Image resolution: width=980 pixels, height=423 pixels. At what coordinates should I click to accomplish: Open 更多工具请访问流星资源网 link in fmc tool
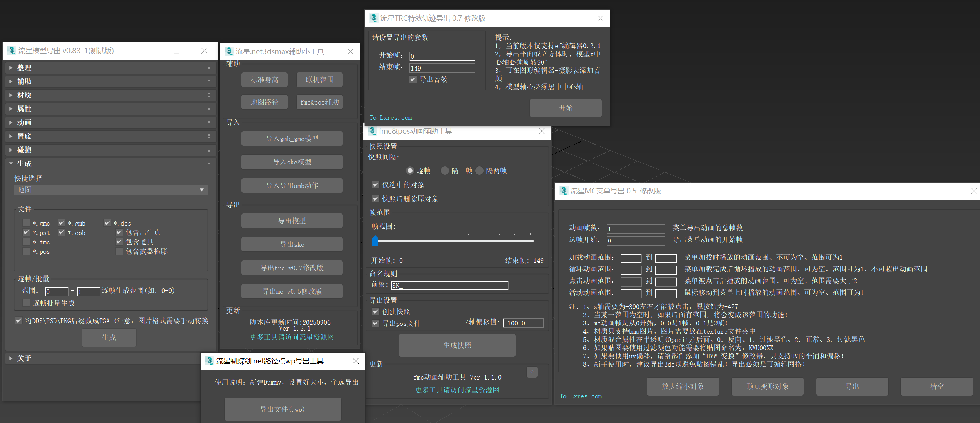(x=457, y=390)
